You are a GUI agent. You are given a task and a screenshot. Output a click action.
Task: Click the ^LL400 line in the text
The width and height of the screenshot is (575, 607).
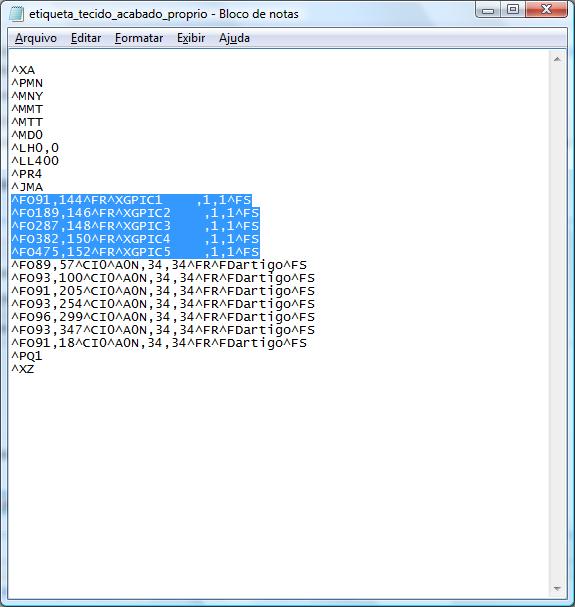(x=35, y=161)
